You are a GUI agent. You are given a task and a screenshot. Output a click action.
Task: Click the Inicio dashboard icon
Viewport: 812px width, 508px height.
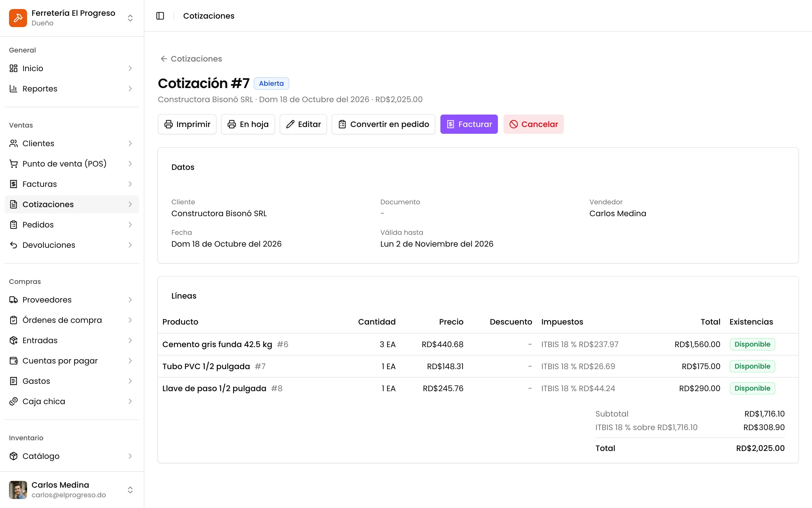14,68
